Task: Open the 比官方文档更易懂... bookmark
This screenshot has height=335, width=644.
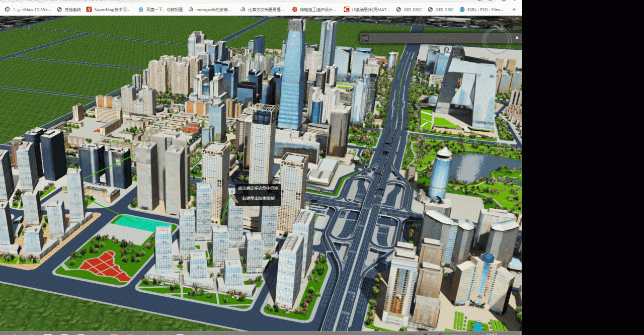Action: (x=262, y=10)
